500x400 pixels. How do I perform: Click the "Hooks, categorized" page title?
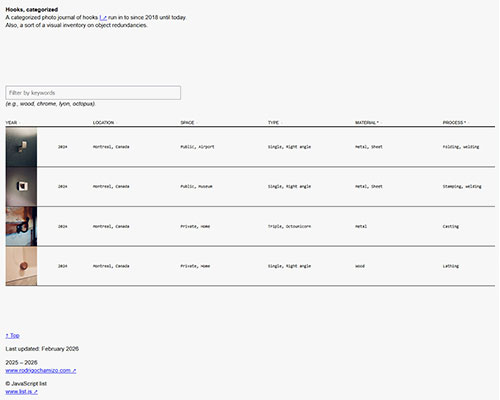tap(32, 10)
